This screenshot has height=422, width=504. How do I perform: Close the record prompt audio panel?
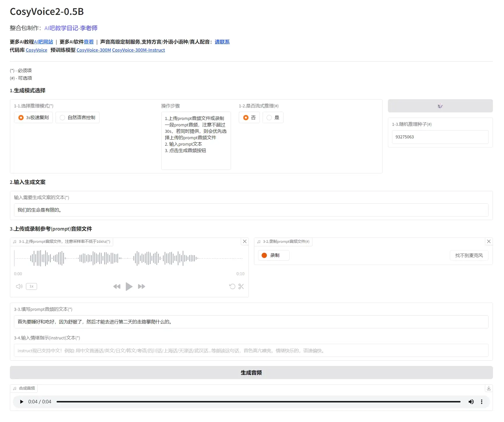click(x=489, y=241)
